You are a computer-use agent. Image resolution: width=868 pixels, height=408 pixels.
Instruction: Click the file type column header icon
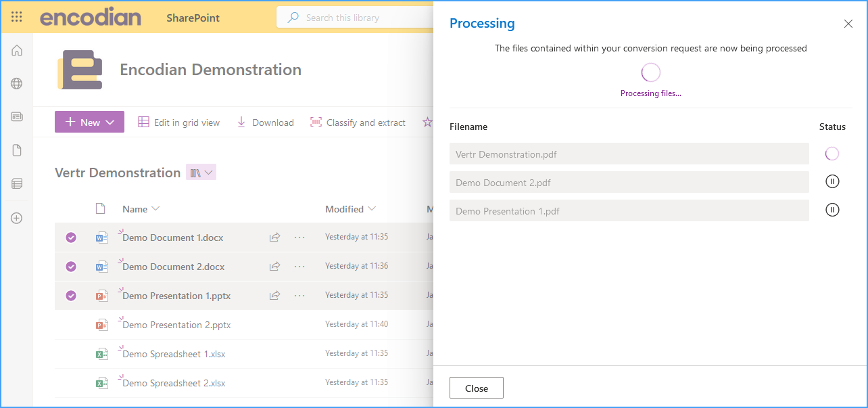101,209
